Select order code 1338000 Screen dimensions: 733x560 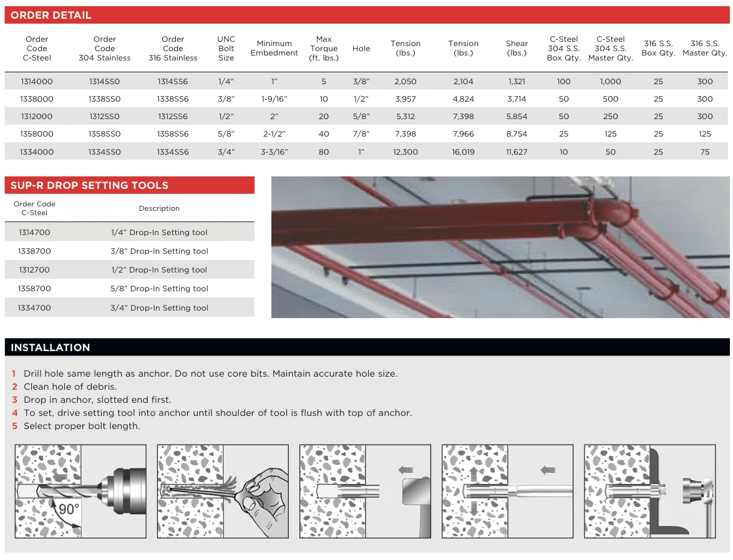(x=36, y=99)
